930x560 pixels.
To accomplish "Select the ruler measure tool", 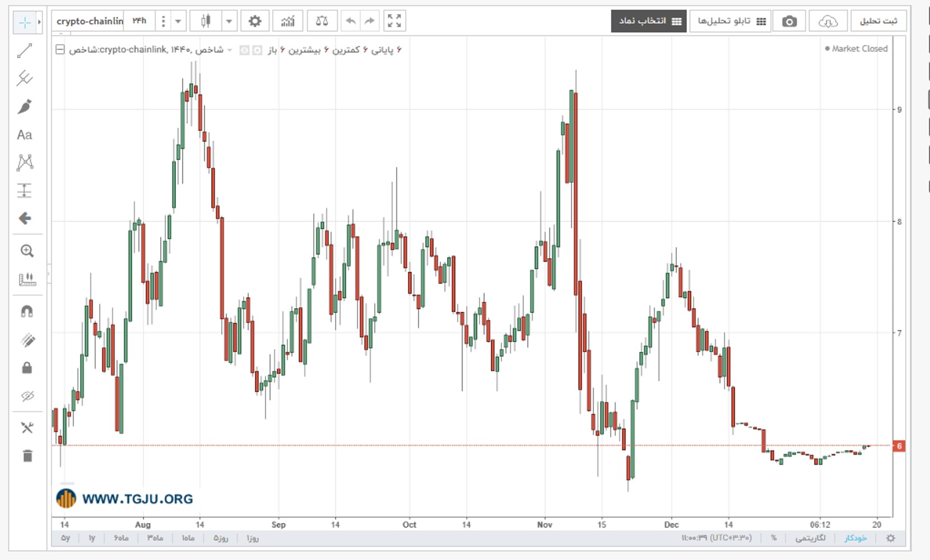I will (27, 279).
